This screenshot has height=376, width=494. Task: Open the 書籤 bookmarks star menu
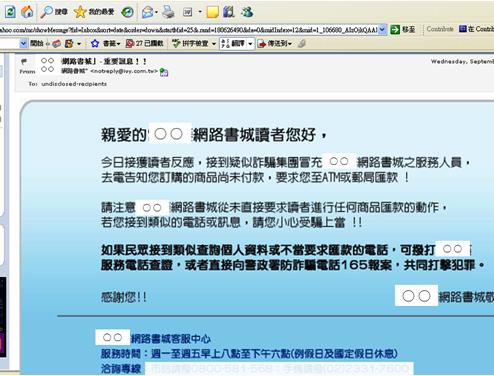[105, 44]
